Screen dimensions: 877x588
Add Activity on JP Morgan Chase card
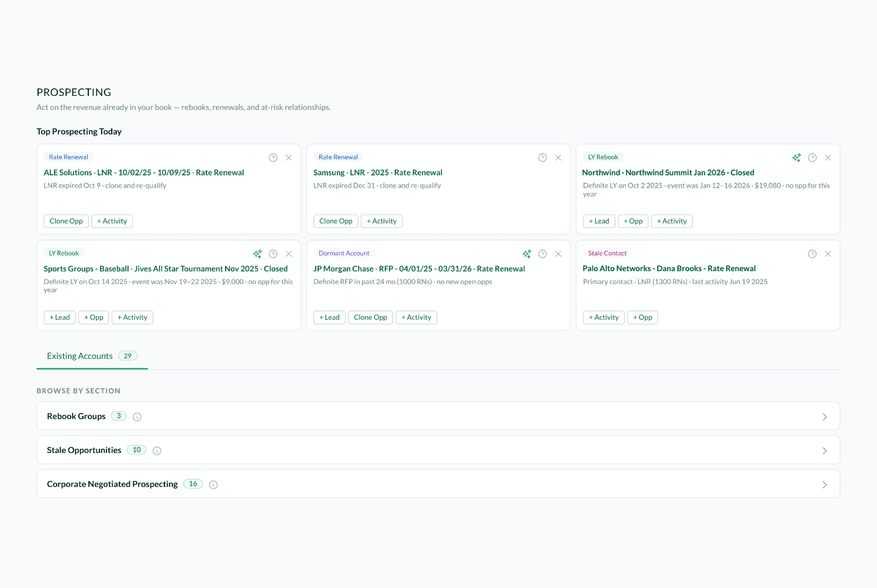[x=416, y=317]
